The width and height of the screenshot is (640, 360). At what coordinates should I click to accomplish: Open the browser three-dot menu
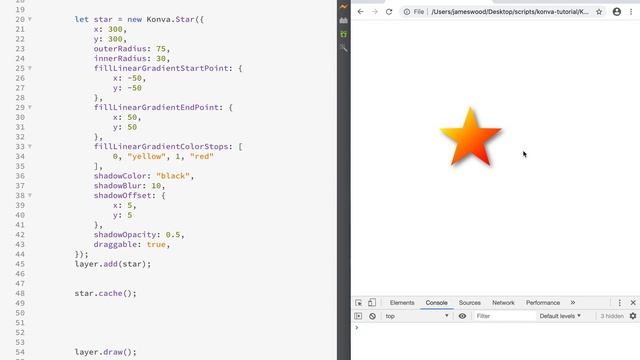[631, 12]
